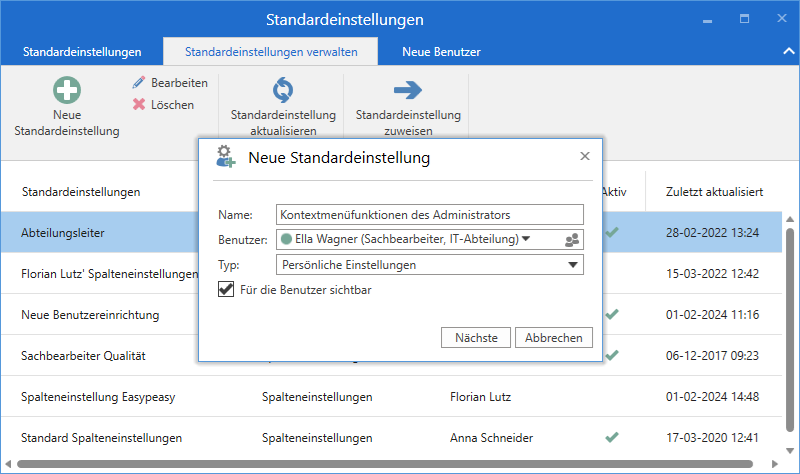The image size is (800, 474).
Task: Open user picker icon beside Benutzer field
Action: pyautogui.click(x=572, y=240)
